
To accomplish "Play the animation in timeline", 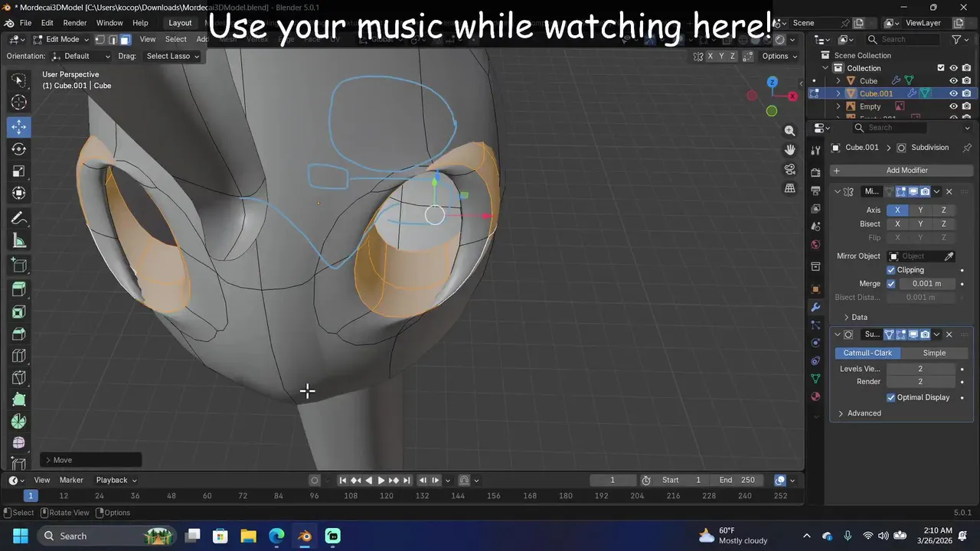I will coord(381,481).
